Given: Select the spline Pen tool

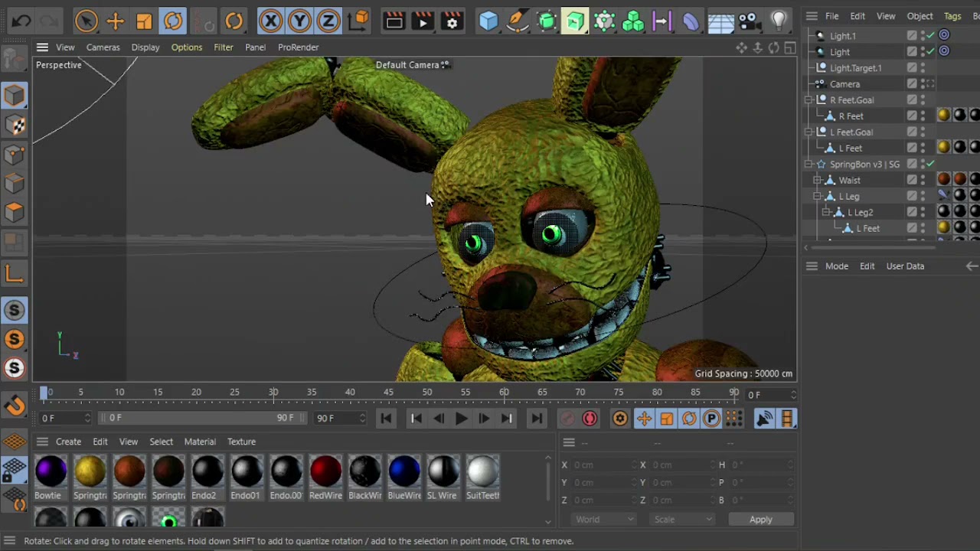Looking at the screenshot, I should (x=518, y=21).
